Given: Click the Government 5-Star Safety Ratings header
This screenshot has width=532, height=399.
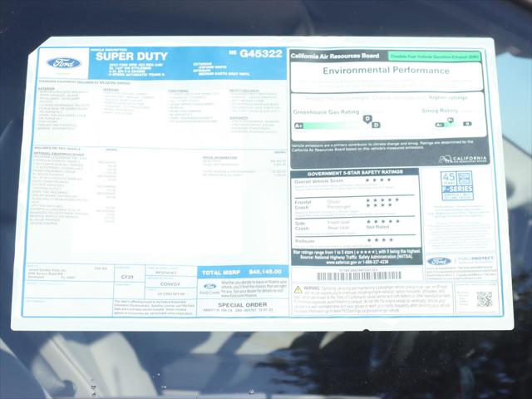Looking at the screenshot, I should [x=355, y=173].
